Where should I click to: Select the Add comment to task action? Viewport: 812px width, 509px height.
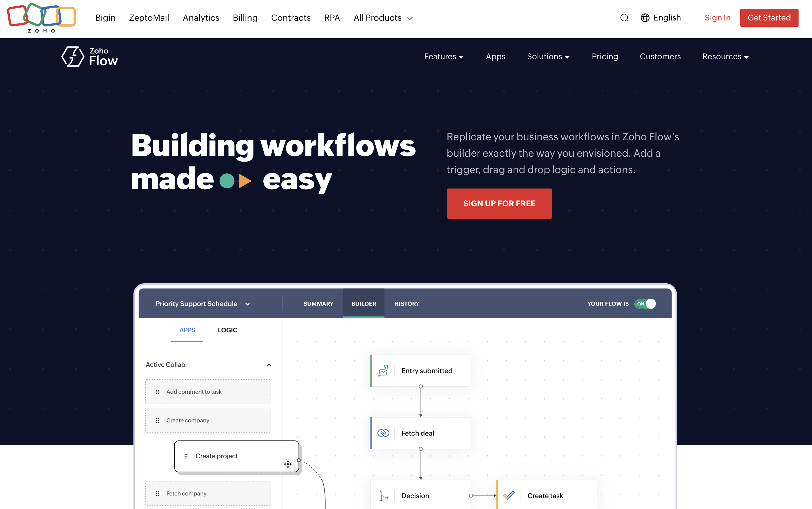pyautogui.click(x=208, y=392)
